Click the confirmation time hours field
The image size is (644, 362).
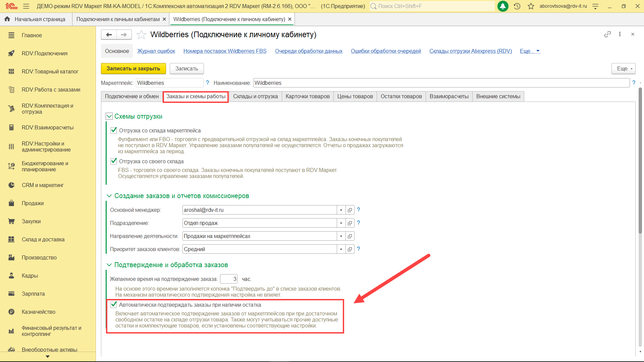pos(229,279)
